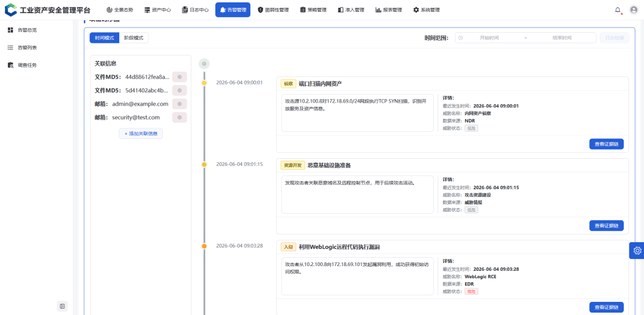This screenshot has height=315, width=644.
Task: Click the platform logo icon
Action: [11, 10]
